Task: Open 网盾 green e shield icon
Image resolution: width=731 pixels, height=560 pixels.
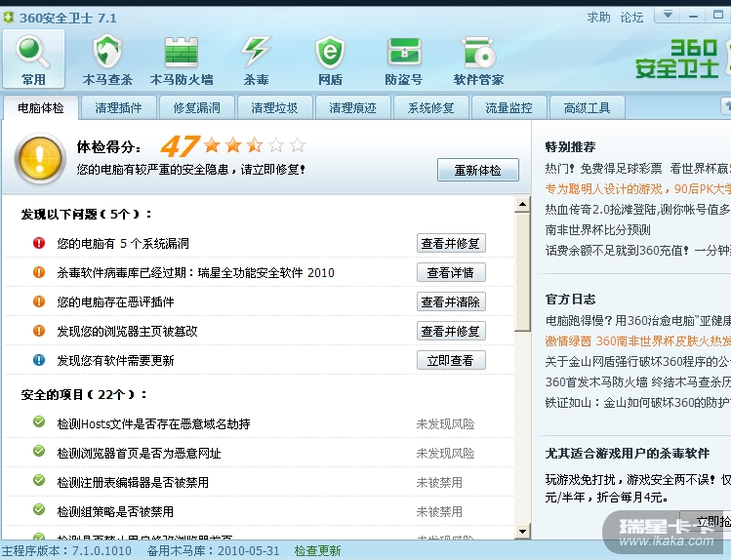Action: pos(330,52)
